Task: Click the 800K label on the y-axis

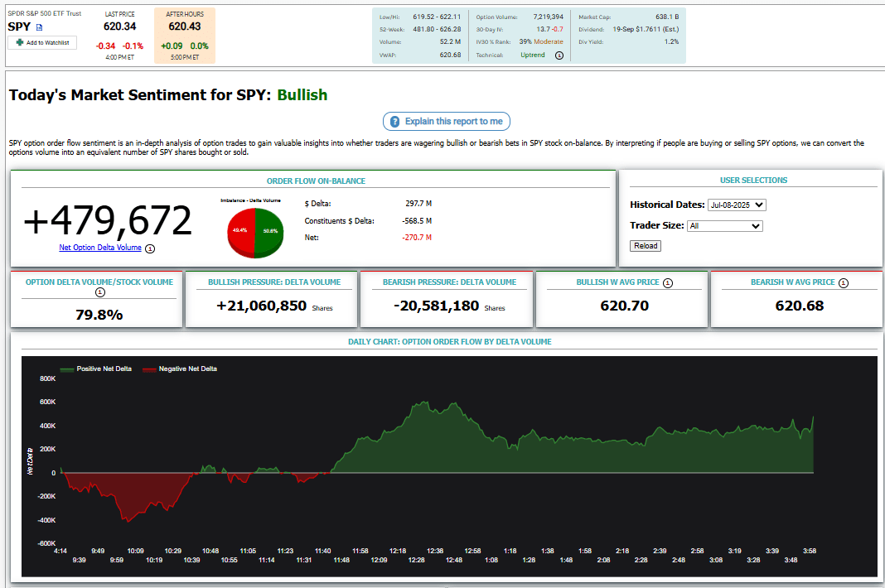Action: pos(47,378)
